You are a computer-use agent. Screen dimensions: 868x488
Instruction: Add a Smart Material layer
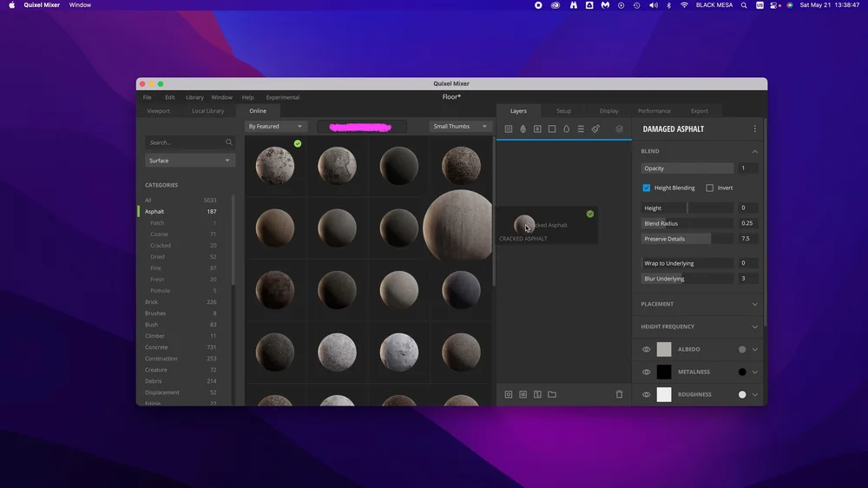point(537,129)
